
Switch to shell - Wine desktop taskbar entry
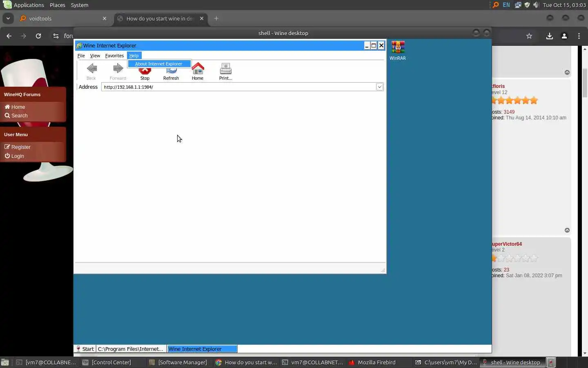pos(512,362)
